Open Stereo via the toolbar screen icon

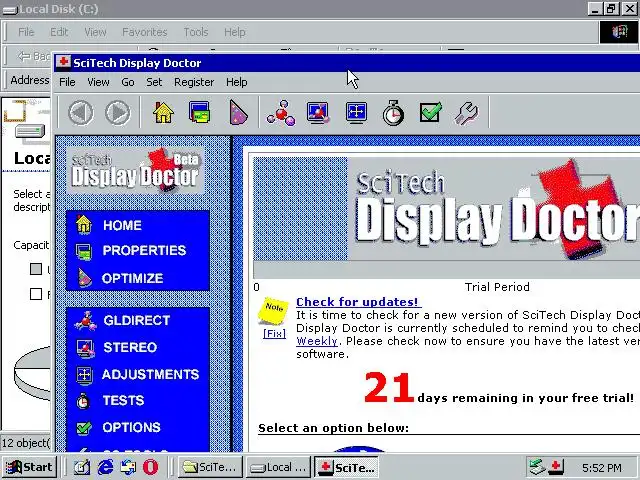click(x=318, y=113)
